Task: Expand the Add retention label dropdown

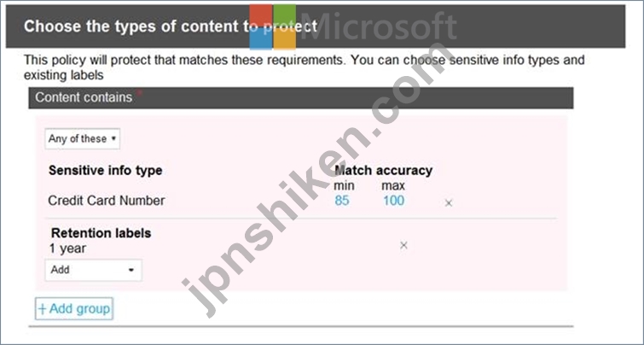Action: 93,270
